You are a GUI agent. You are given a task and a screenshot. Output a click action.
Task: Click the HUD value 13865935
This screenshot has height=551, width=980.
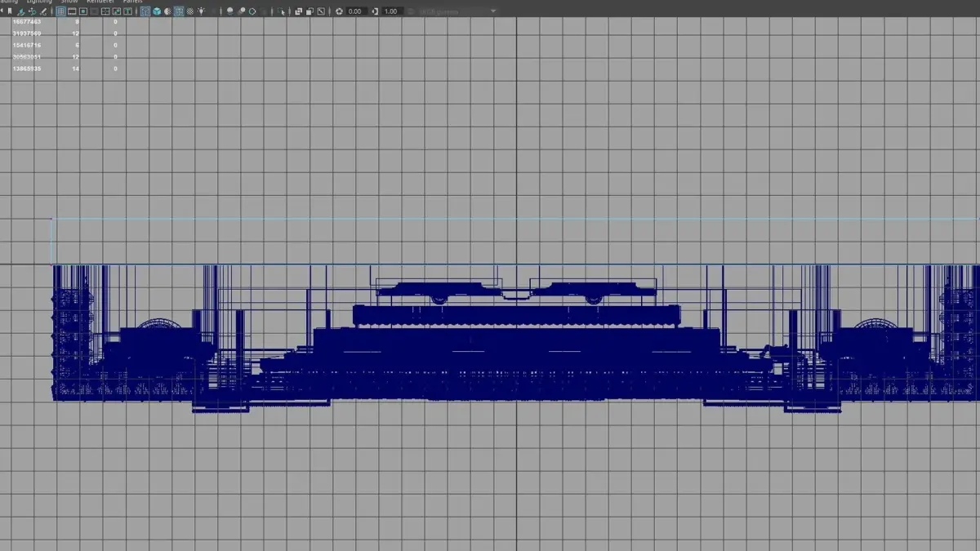tap(27, 69)
